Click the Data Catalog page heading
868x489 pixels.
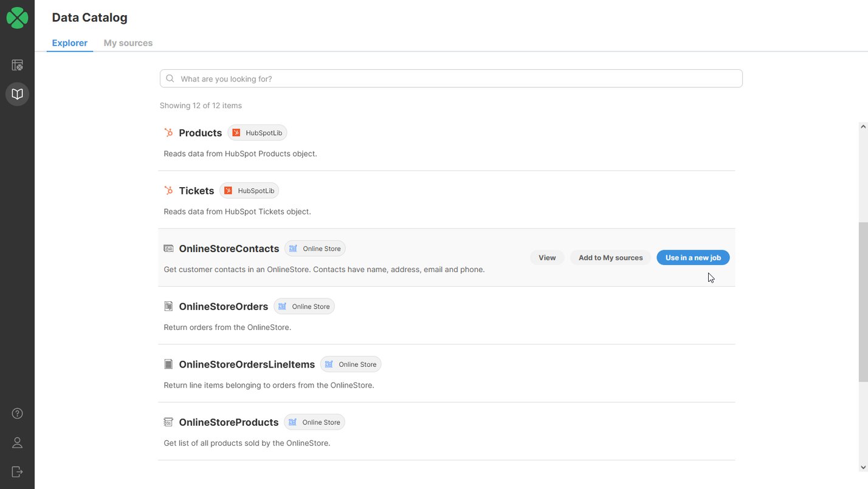90,18
